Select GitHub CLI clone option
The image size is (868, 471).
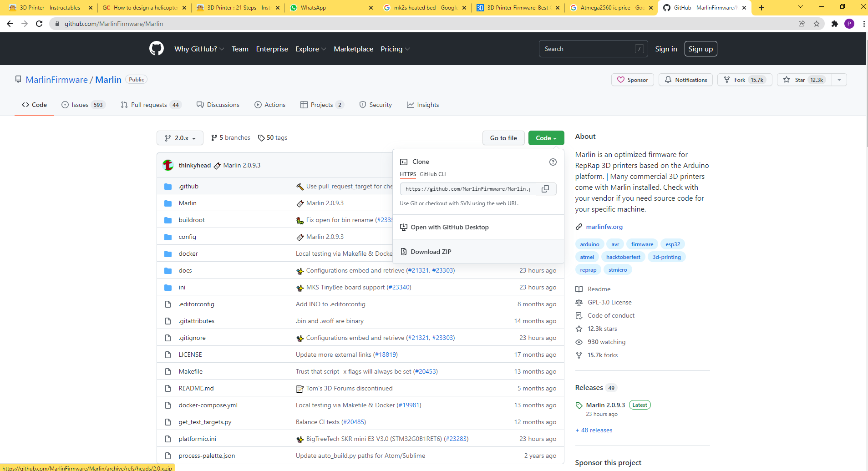click(432, 174)
